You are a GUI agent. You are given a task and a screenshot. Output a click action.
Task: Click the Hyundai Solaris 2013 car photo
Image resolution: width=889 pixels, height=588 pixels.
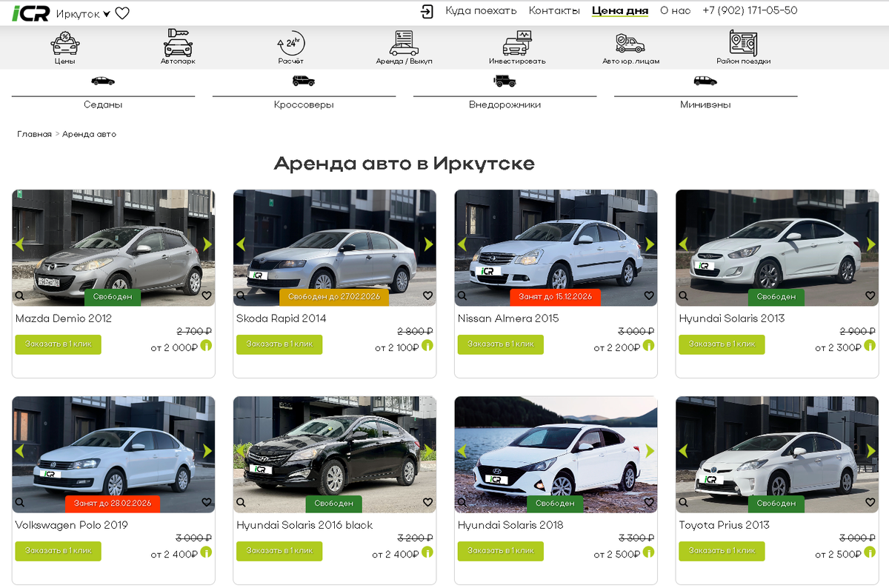pos(776,248)
